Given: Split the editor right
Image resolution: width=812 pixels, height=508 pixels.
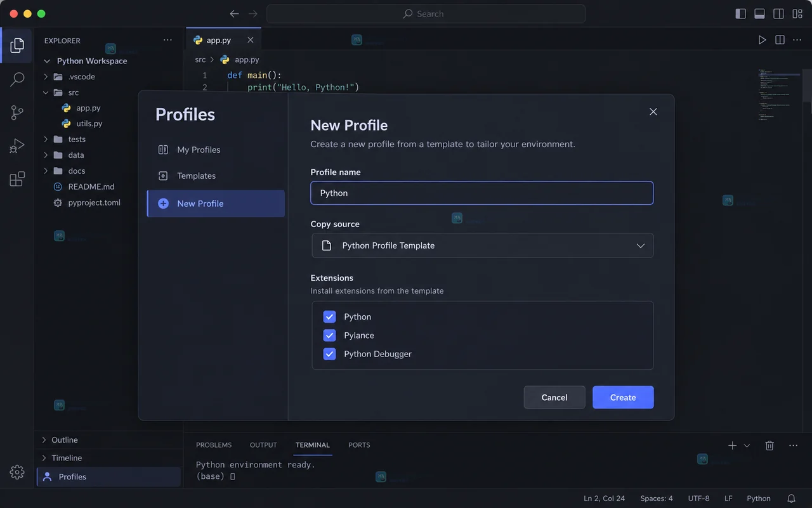Looking at the screenshot, I should click(780, 40).
